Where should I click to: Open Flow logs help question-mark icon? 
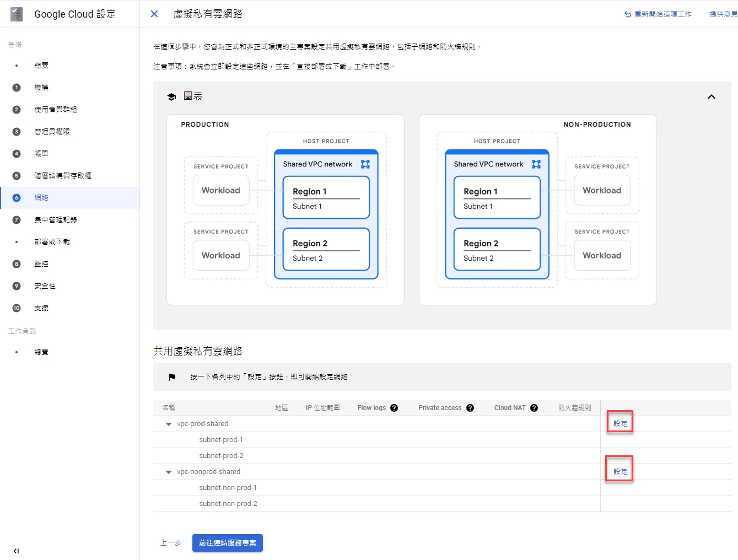[394, 408]
